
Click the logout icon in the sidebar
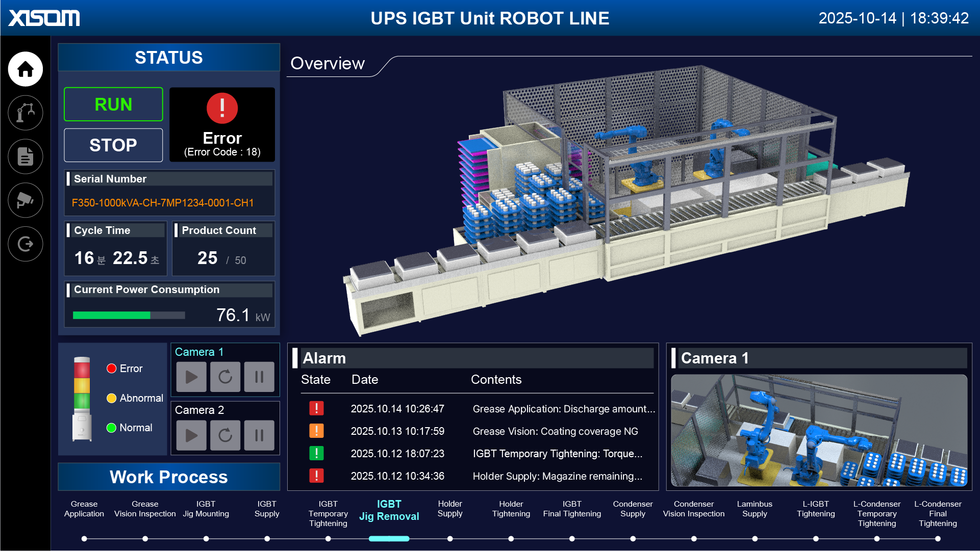(x=25, y=244)
